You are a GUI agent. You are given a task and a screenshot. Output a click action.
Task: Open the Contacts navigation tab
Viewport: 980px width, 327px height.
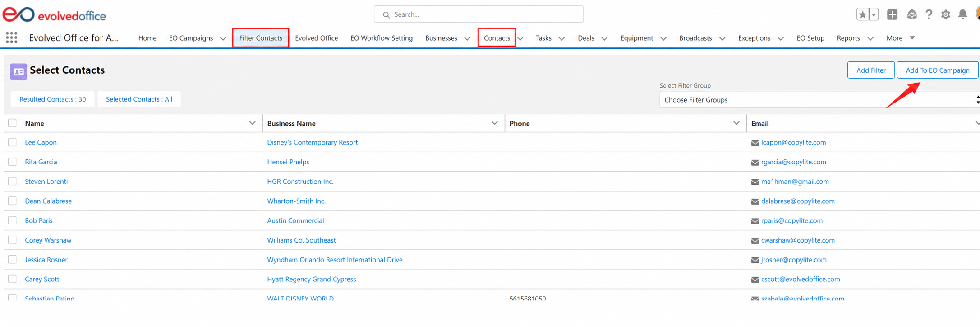tap(497, 38)
